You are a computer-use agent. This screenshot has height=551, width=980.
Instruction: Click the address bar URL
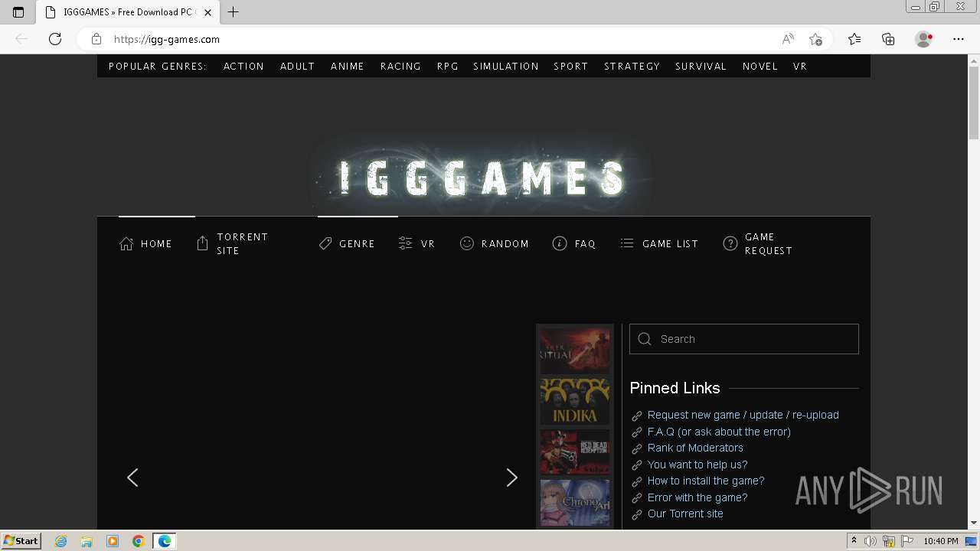tap(167, 39)
